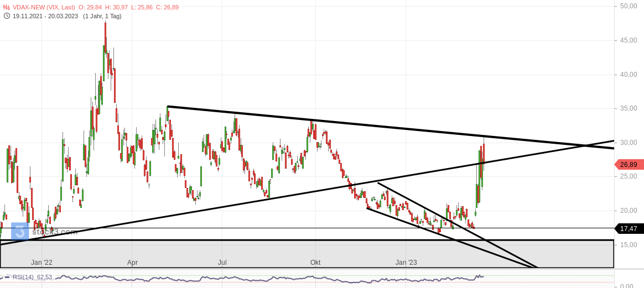Click the 40,00 price axis label
644x288 pixels.
coord(629,74)
